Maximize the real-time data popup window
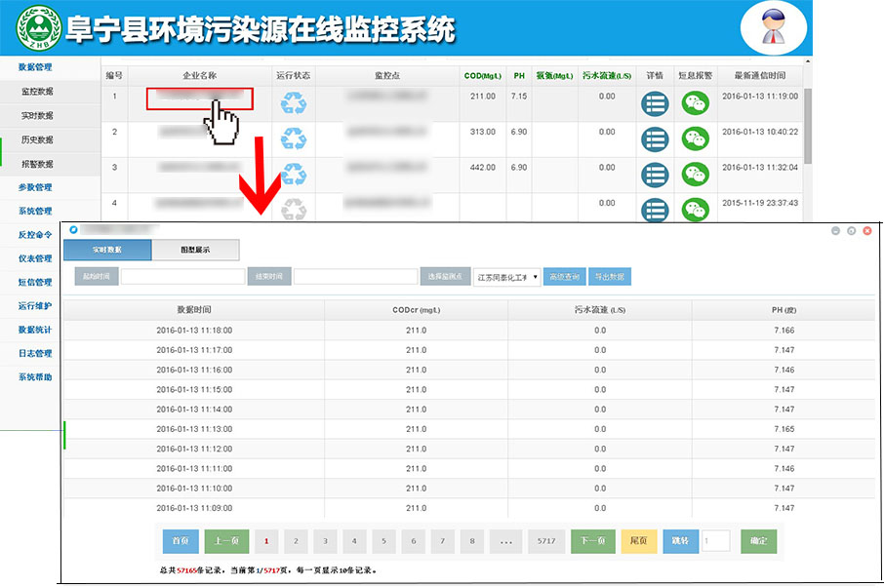This screenshot has width=885, height=588. [x=851, y=231]
